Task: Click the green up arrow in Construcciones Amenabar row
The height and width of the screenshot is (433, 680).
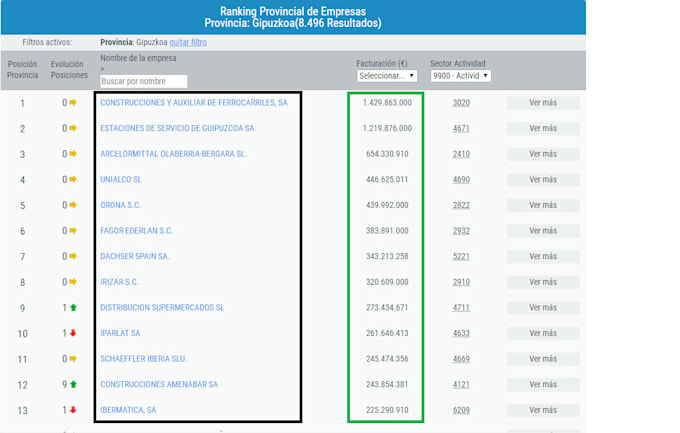Action: pyautogui.click(x=73, y=384)
